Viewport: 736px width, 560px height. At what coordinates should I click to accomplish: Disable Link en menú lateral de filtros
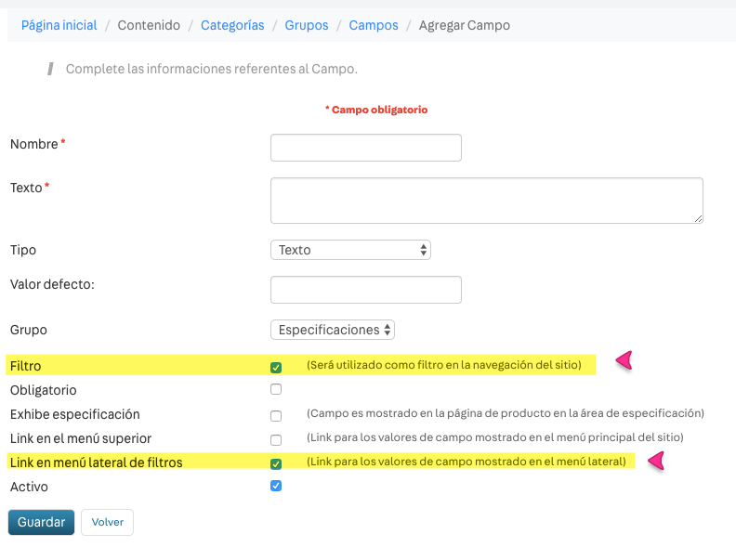point(276,463)
